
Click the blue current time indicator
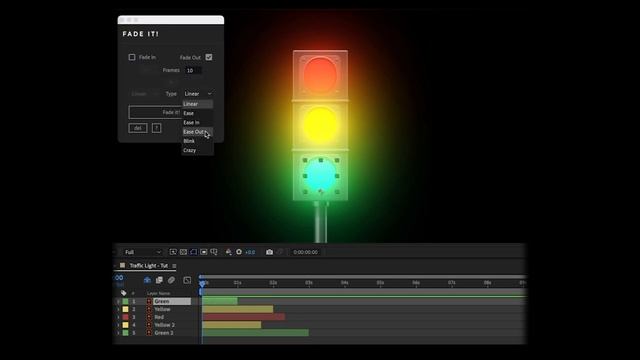(202, 284)
